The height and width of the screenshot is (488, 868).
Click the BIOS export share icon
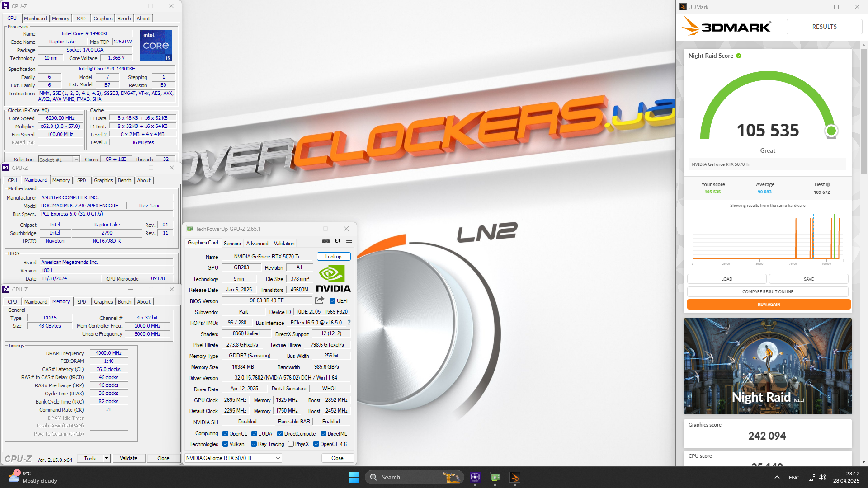[x=319, y=300]
